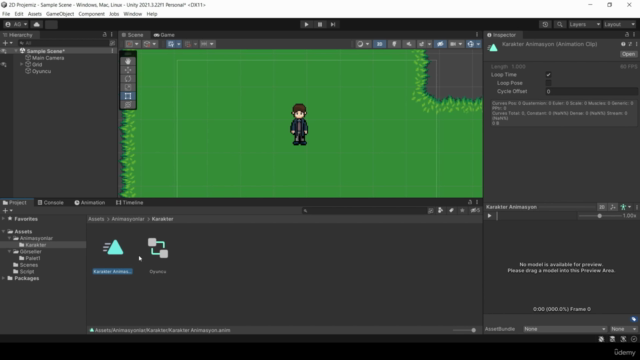Toggle the Loop Pose checkbox
This screenshot has width=640, height=360.
pos(548,83)
